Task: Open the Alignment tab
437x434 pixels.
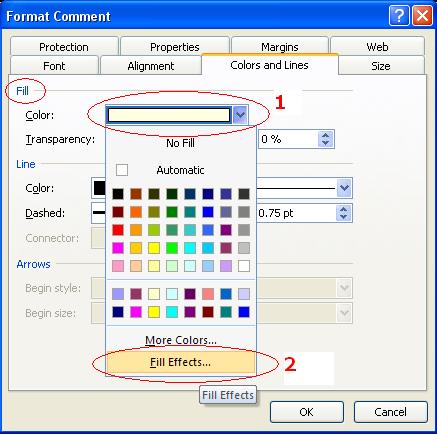Action: (151, 66)
